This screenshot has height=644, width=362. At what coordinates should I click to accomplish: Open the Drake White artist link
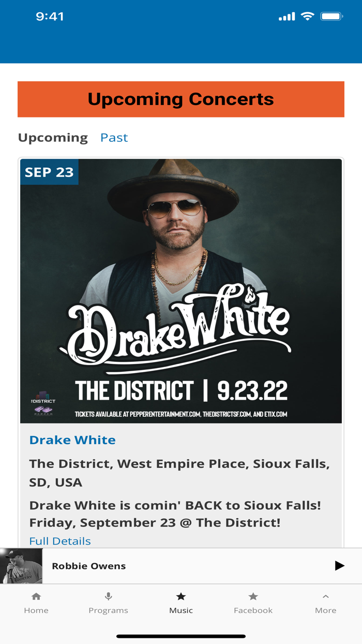click(72, 440)
